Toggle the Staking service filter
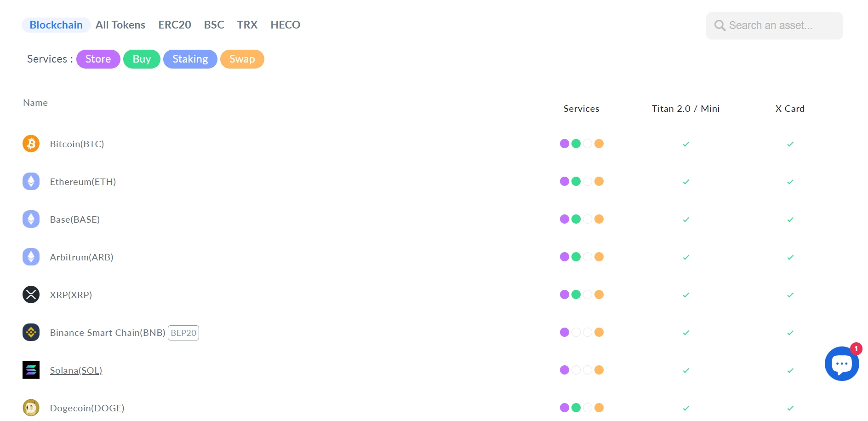 coord(190,59)
